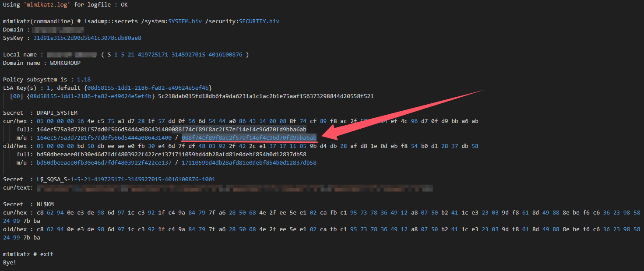The width and height of the screenshot is (644, 271).
Task: Click the secret name starting 'L$_SQSA_S-1-5-21'
Action: (x=126, y=179)
